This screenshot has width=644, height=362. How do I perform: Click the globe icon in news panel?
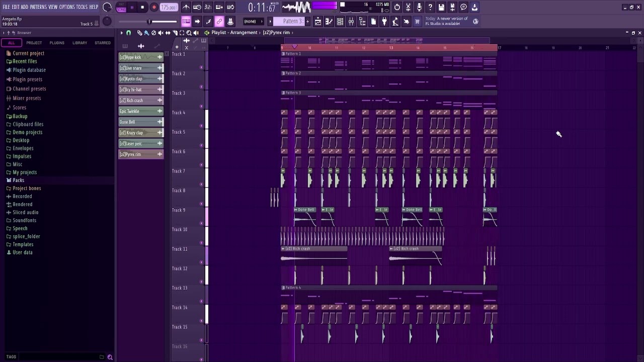475,21
